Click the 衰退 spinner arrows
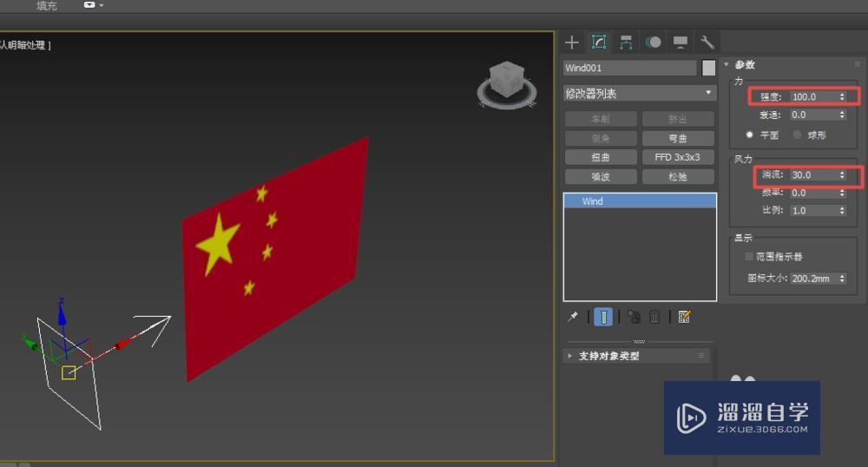The width and height of the screenshot is (868, 467). [842, 115]
